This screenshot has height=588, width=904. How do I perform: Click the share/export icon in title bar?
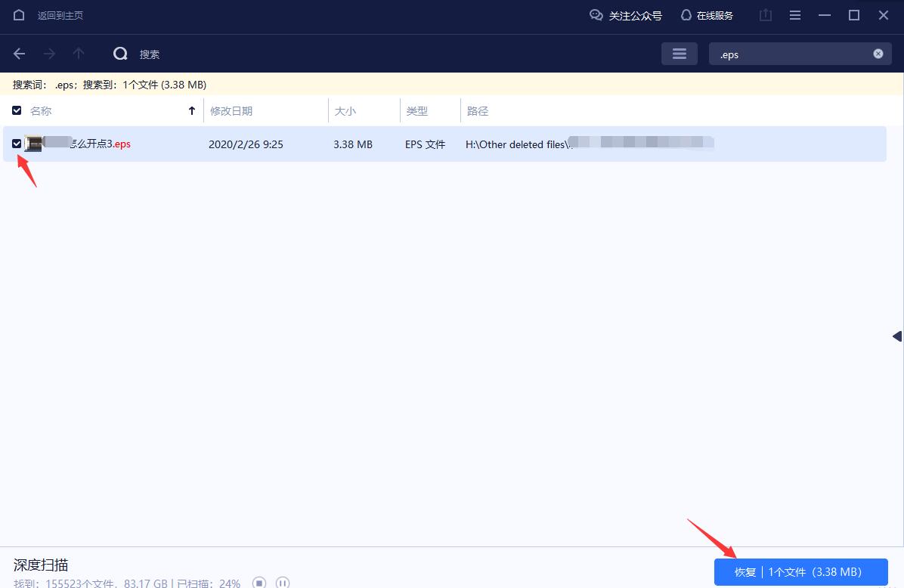coord(765,16)
